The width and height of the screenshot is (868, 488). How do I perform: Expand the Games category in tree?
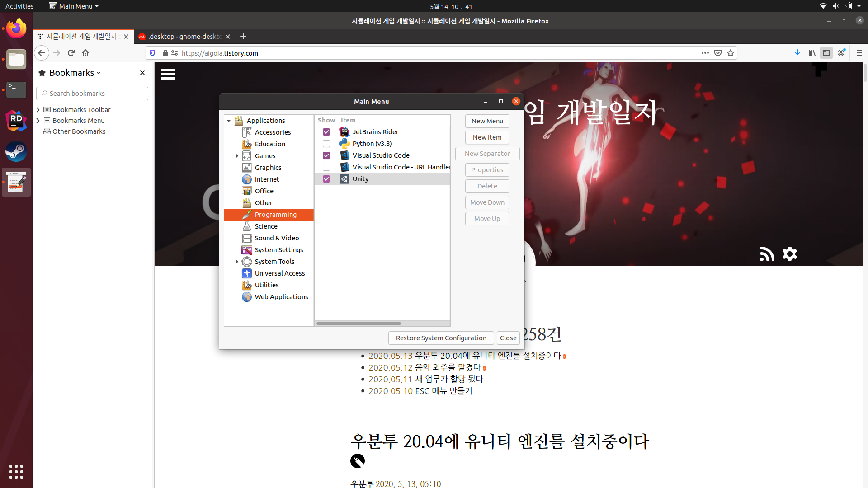[237, 156]
